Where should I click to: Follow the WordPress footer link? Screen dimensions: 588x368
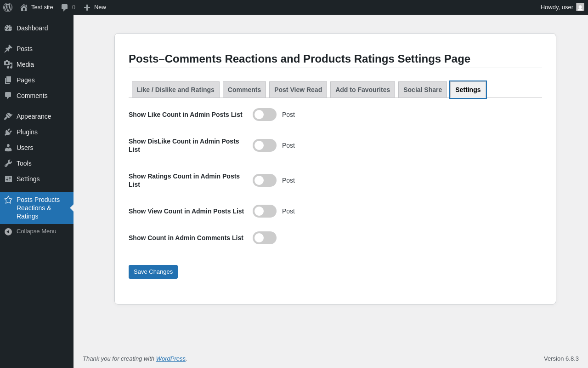pos(171,358)
